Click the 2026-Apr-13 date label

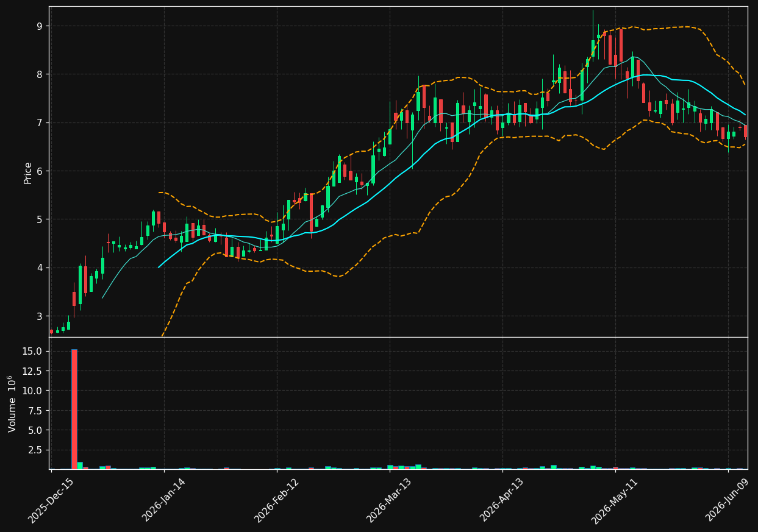(x=502, y=501)
